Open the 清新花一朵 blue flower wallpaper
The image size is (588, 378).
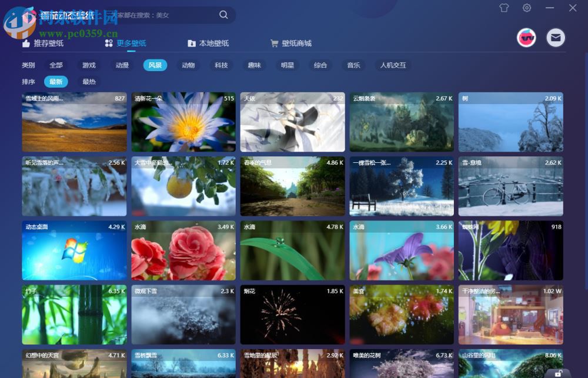pyautogui.click(x=183, y=122)
